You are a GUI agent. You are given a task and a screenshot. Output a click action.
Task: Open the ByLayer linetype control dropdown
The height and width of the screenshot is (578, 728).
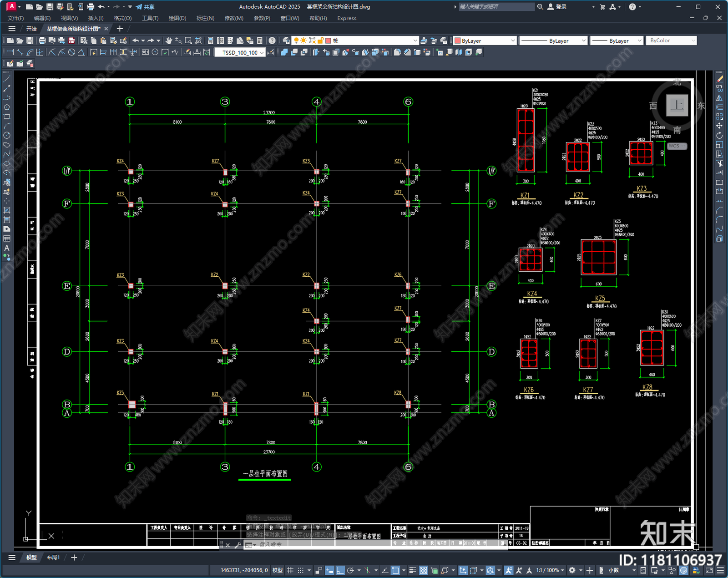pyautogui.click(x=553, y=41)
